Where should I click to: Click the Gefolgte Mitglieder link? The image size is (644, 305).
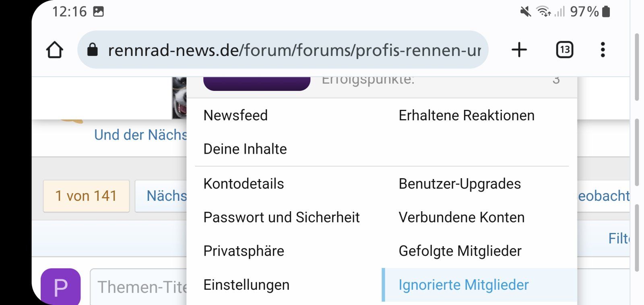pyautogui.click(x=460, y=251)
